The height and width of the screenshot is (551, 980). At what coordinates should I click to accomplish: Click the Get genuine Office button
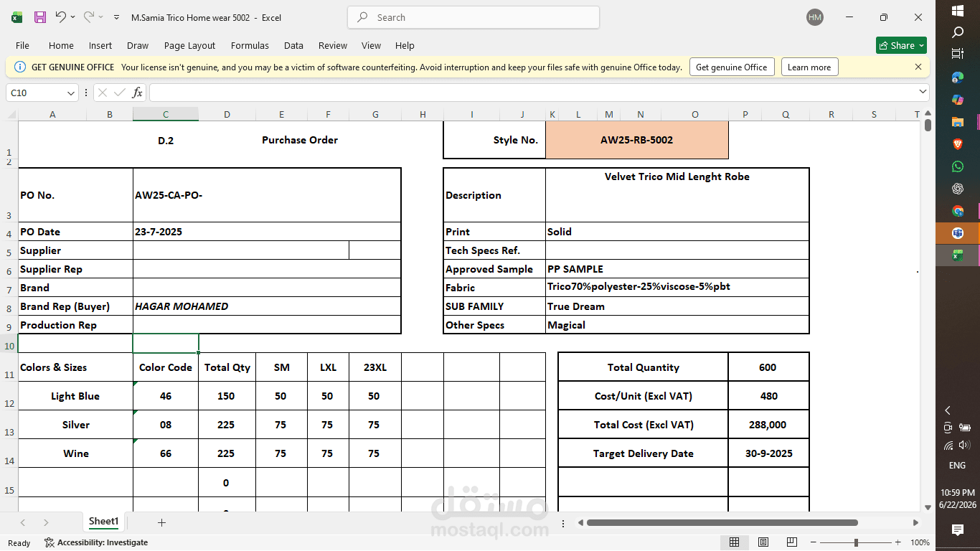[x=732, y=67]
